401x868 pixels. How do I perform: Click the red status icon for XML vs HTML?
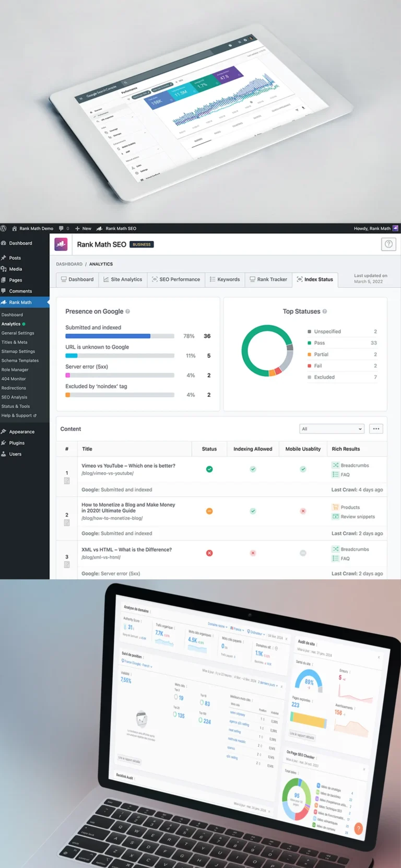coord(209,553)
